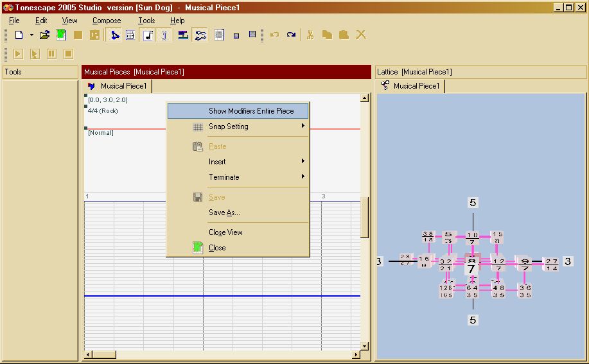Click the tan layout panel toolbar icon

(94, 35)
